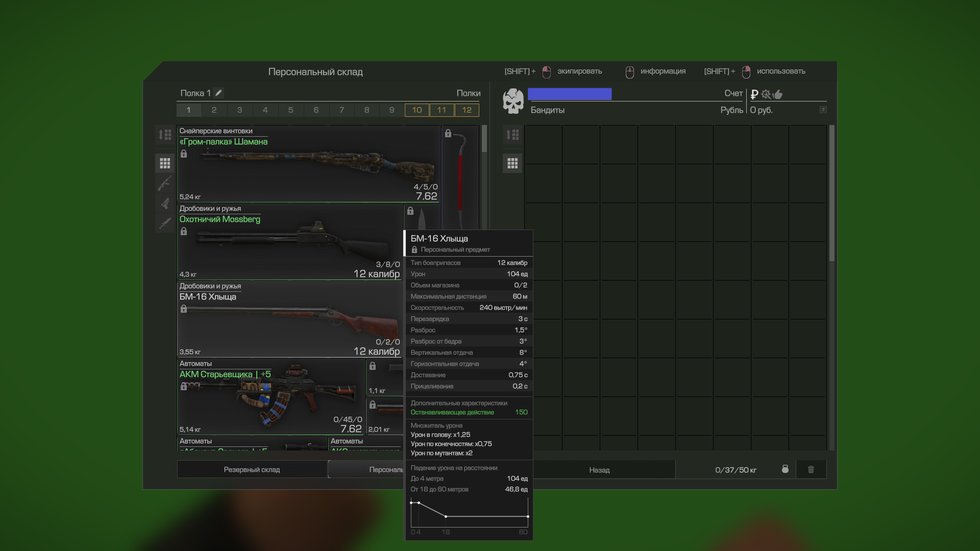The width and height of the screenshot is (980, 551).
Task: Click the Назад button
Action: tap(599, 470)
